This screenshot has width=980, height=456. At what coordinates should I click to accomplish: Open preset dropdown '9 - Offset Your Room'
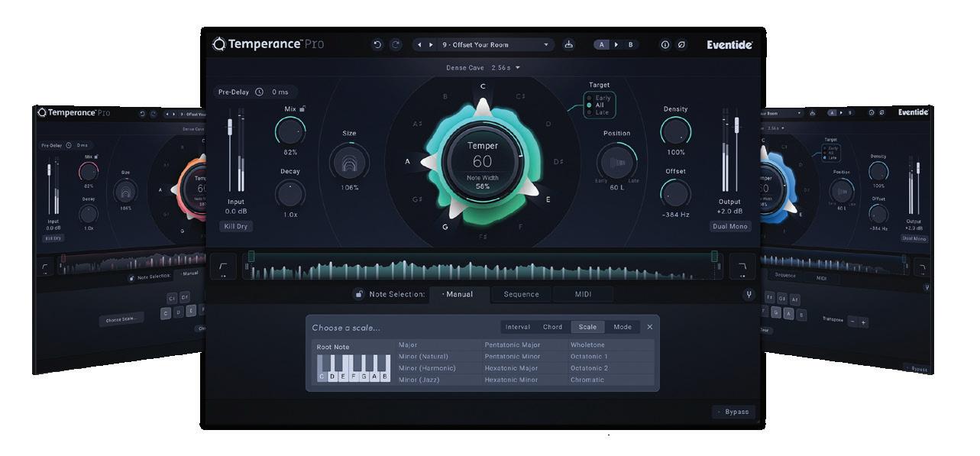[495, 45]
